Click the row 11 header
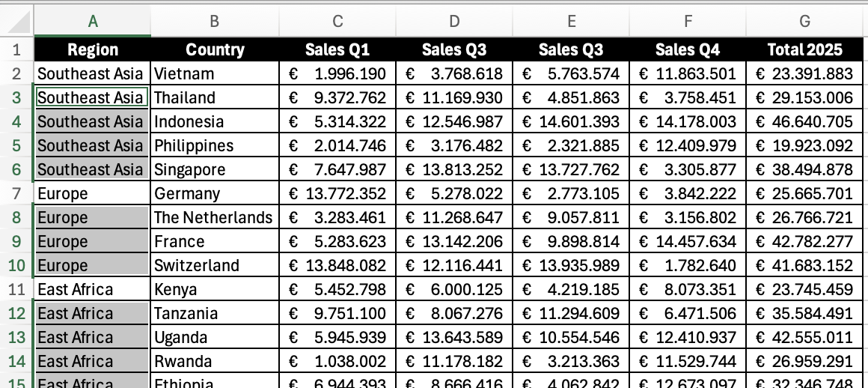The width and height of the screenshot is (868, 388). [17, 290]
